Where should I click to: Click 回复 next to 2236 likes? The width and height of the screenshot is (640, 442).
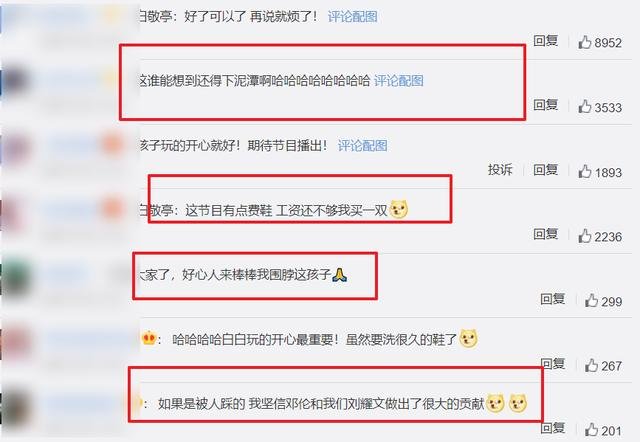pyautogui.click(x=546, y=234)
